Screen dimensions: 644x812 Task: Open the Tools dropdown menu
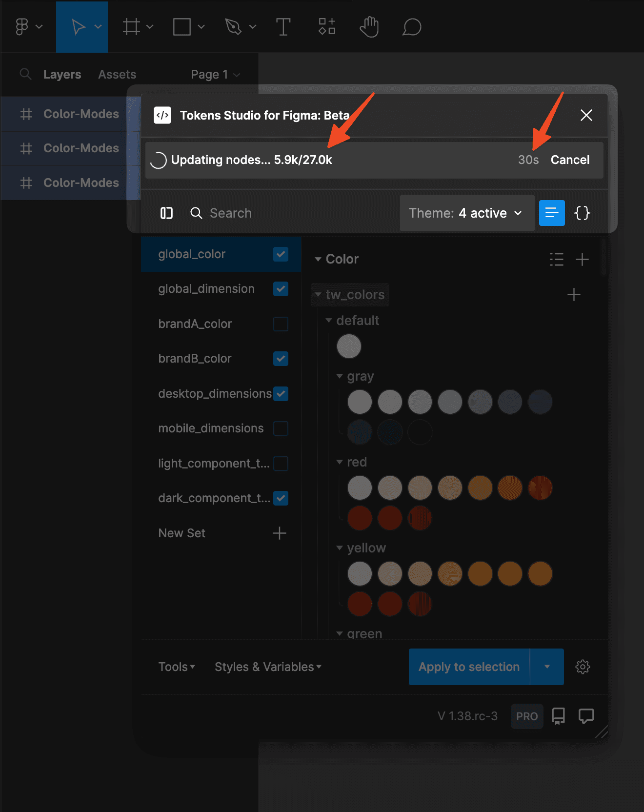(x=177, y=667)
